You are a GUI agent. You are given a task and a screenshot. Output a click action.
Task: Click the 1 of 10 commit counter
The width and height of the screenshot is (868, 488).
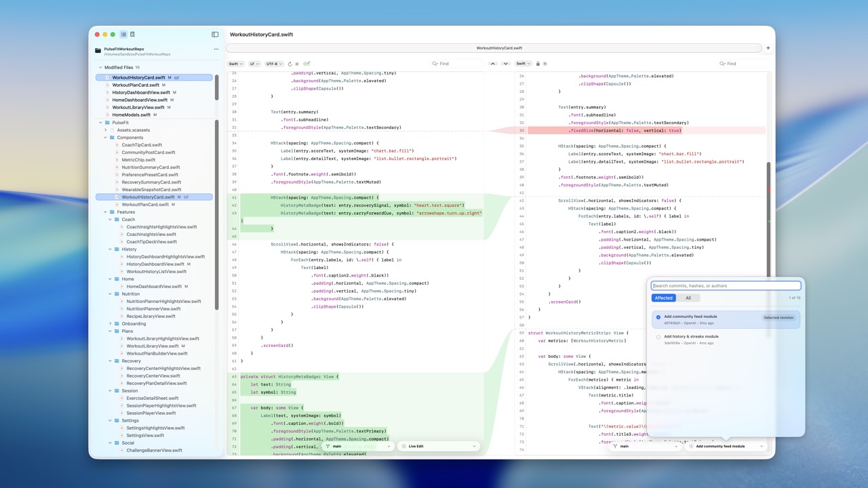point(794,298)
